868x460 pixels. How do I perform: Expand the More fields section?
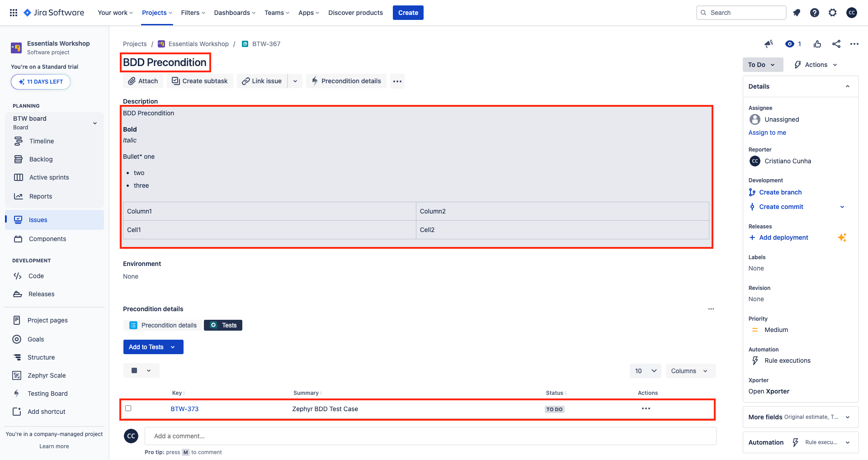point(800,417)
